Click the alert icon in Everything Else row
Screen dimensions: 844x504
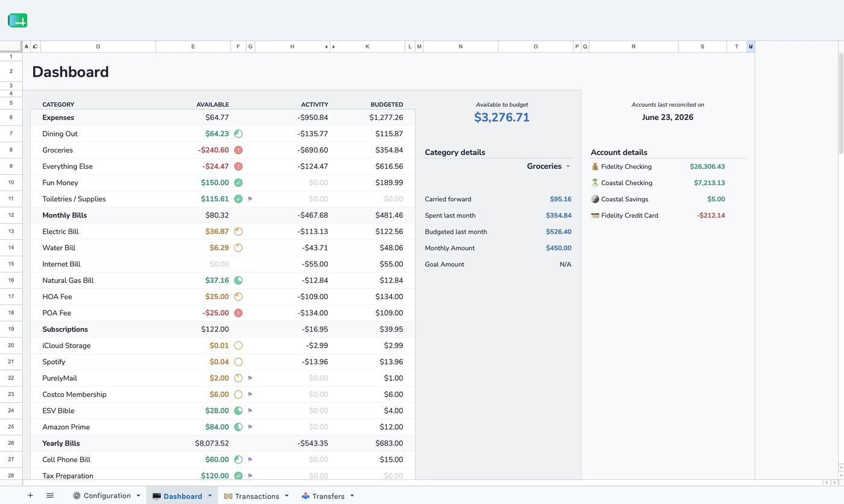point(238,166)
